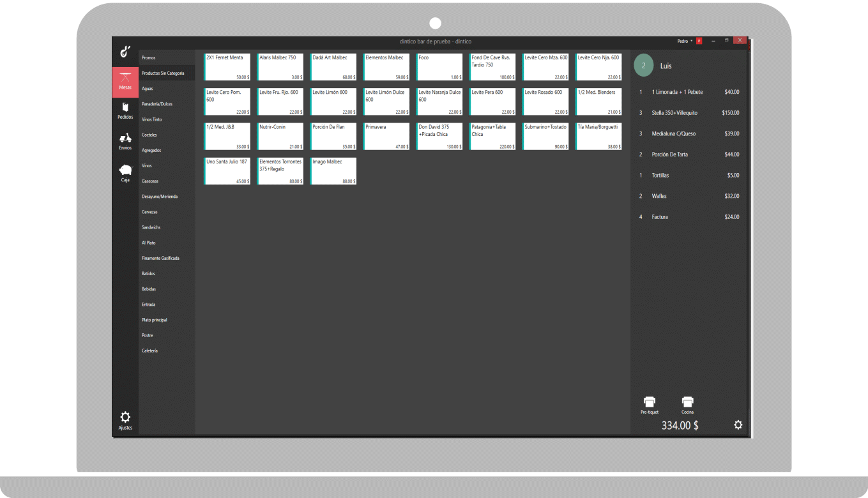Open the Mesas tables section
Screen dimensions: 868x498
tap(125, 82)
